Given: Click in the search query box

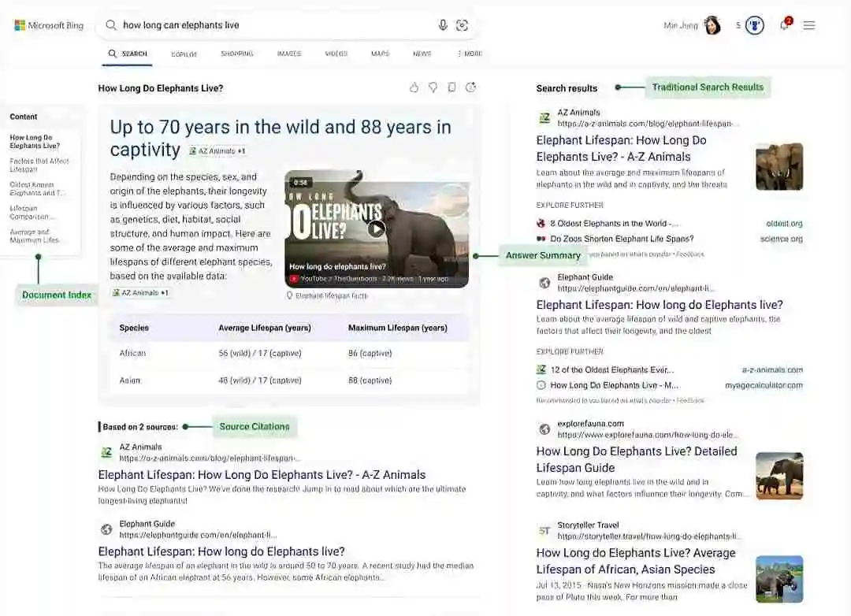Looking at the screenshot, I should coord(268,25).
